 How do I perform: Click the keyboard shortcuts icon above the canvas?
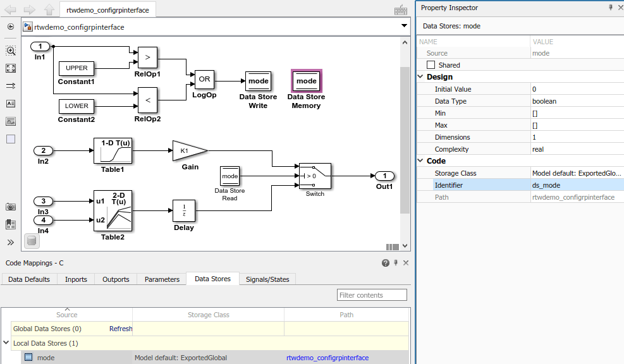pos(400,10)
